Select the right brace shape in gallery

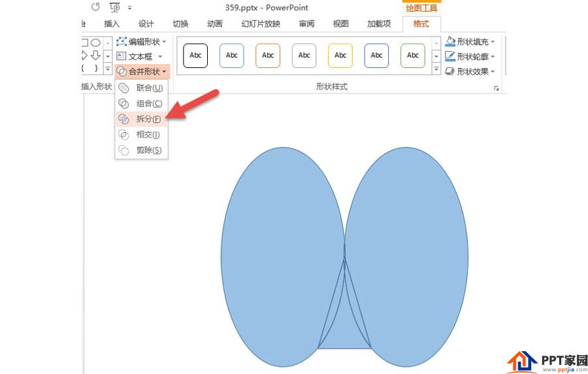point(97,68)
